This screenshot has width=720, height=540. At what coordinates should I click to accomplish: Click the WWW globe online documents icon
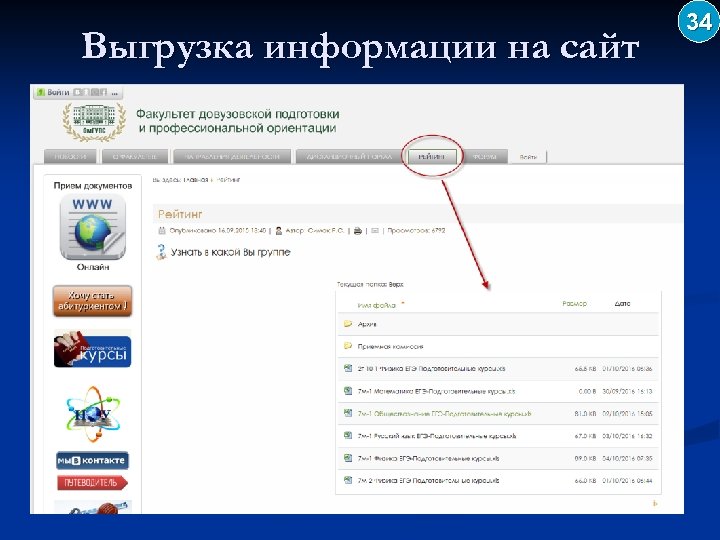click(x=93, y=227)
